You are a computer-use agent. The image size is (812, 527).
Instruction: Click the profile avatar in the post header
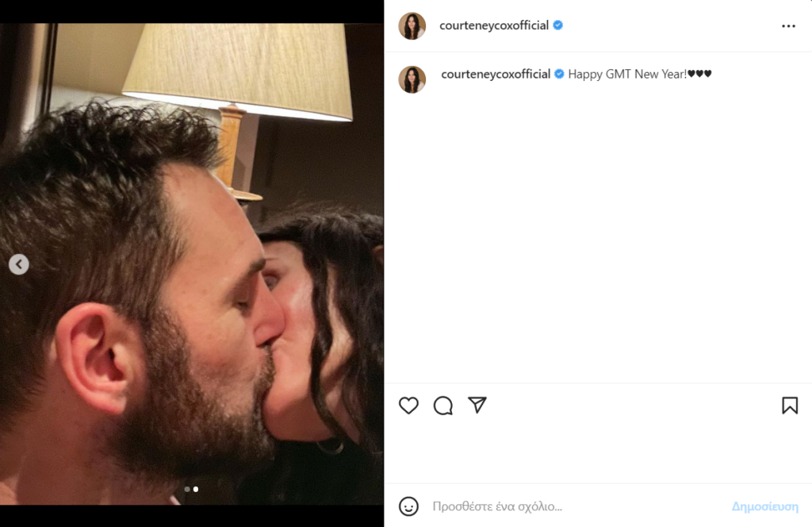412,26
